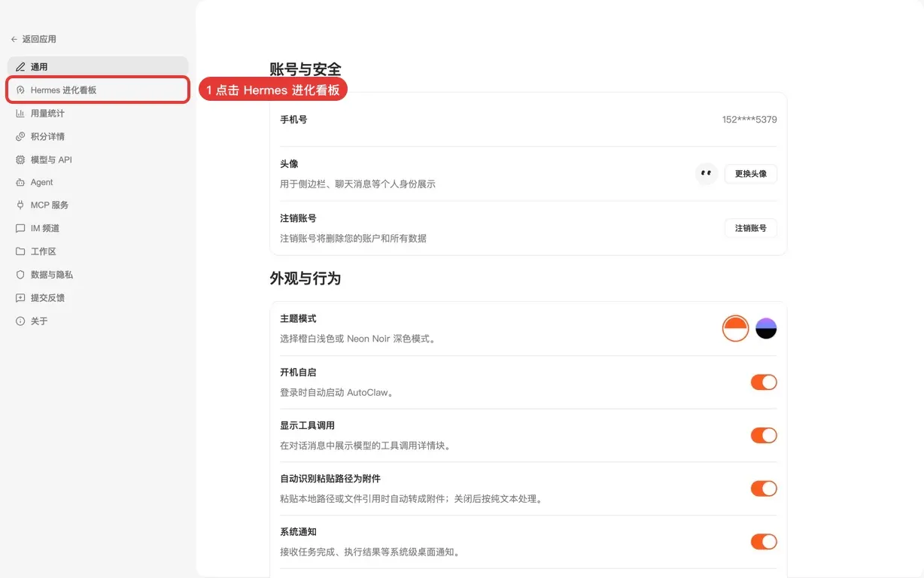Disable the 开机自启 switch
The height and width of the screenshot is (578, 924).
(764, 382)
